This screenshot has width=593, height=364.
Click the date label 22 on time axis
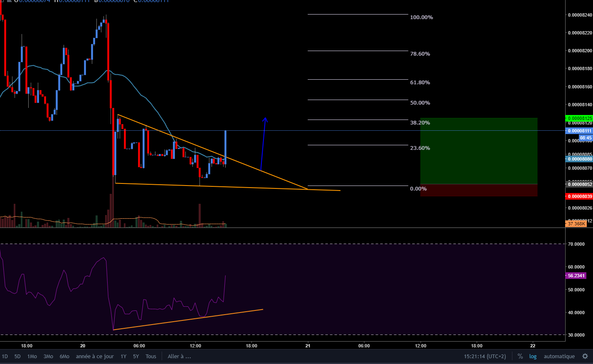(x=533, y=345)
